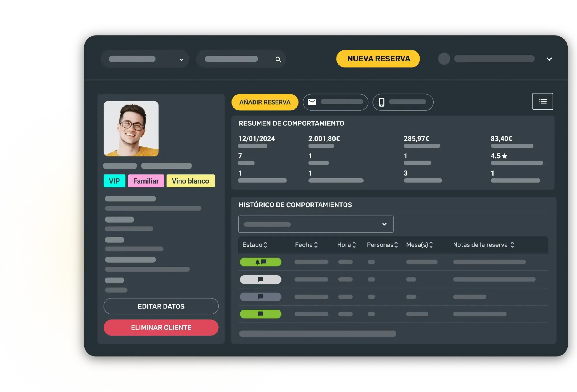Click the email contact pill
This screenshot has width=577, height=392.
335,102
